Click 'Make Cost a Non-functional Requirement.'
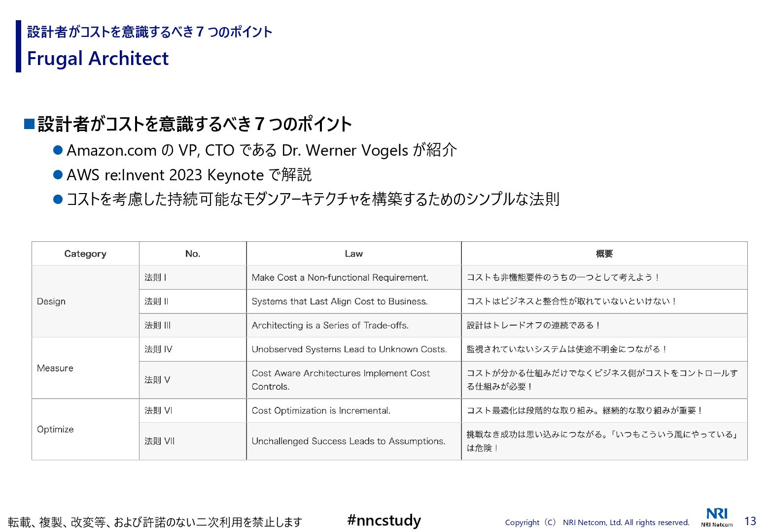Screen dimensions: 769x532 click(x=340, y=277)
